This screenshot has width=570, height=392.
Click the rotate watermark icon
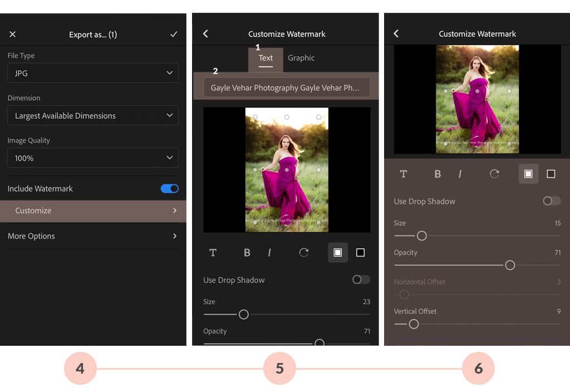[303, 252]
